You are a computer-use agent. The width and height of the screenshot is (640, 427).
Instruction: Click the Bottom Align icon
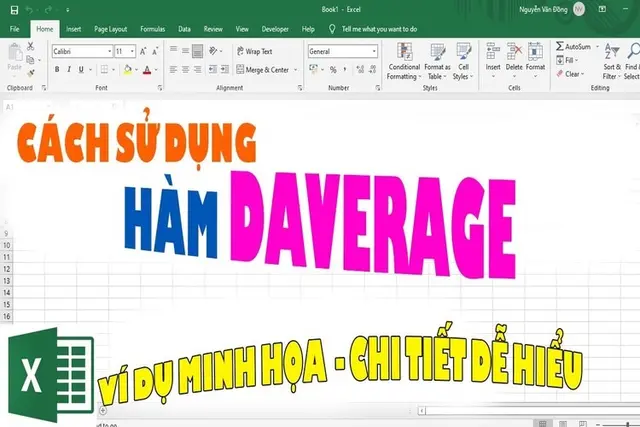tap(198, 51)
